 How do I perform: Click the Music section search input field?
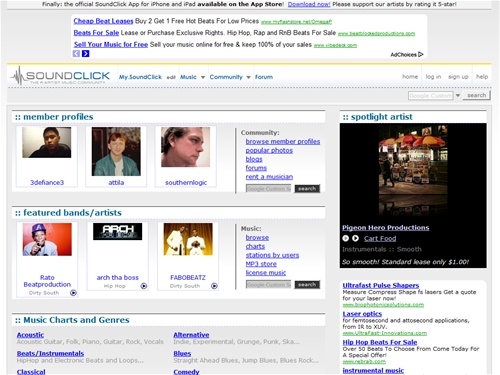(269, 285)
